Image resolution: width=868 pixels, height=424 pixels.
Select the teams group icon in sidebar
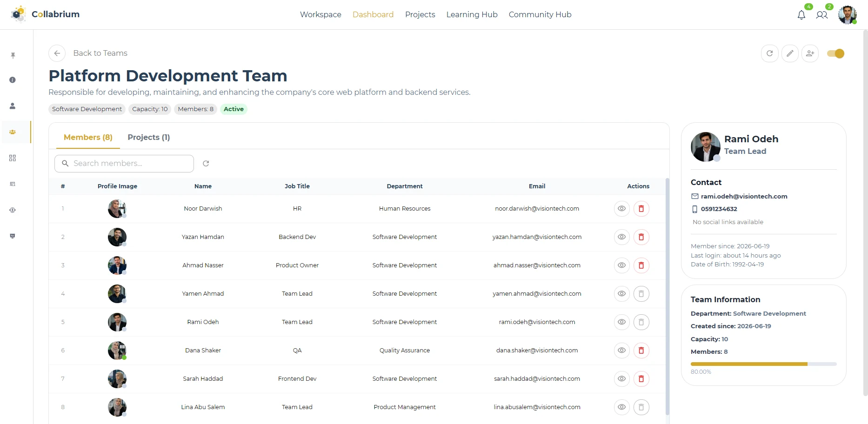tap(13, 132)
